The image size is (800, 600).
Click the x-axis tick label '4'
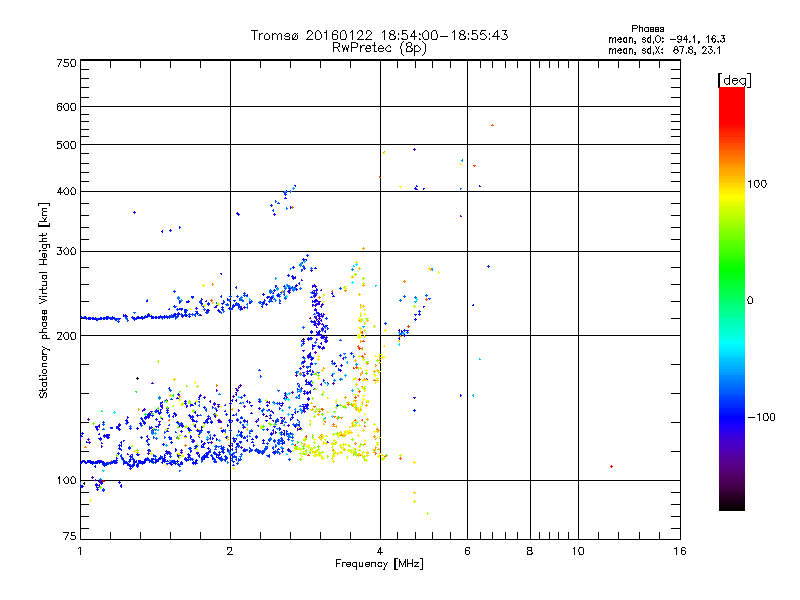pyautogui.click(x=380, y=551)
